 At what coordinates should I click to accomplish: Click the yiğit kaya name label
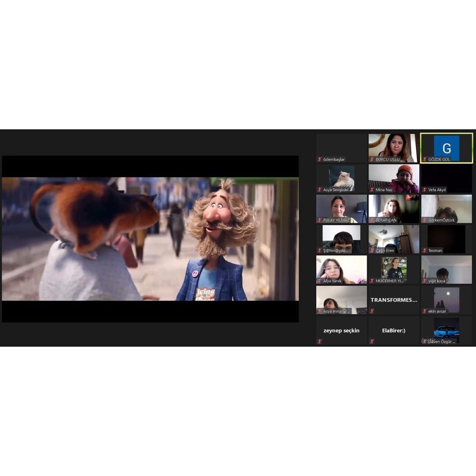[436, 281]
